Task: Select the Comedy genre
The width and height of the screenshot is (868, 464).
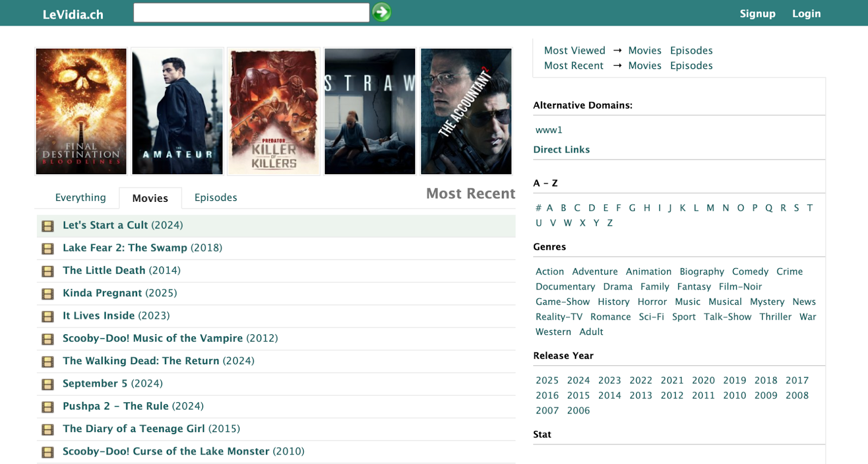Action: 750,272
